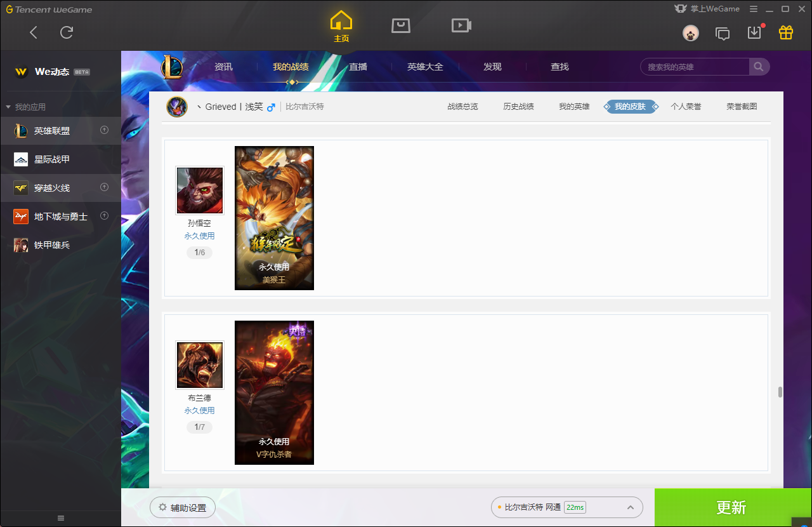Refresh the page with reload icon
The height and width of the screenshot is (527, 812).
coord(67,32)
